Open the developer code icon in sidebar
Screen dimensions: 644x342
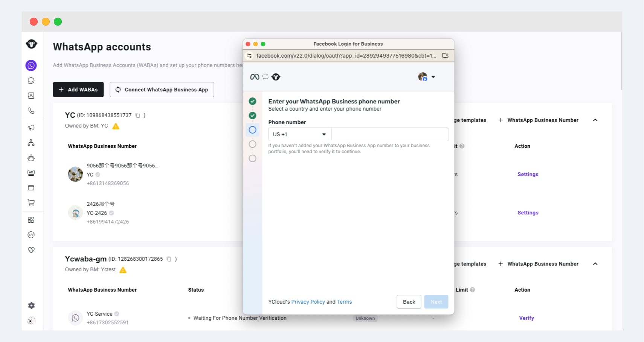(x=31, y=235)
